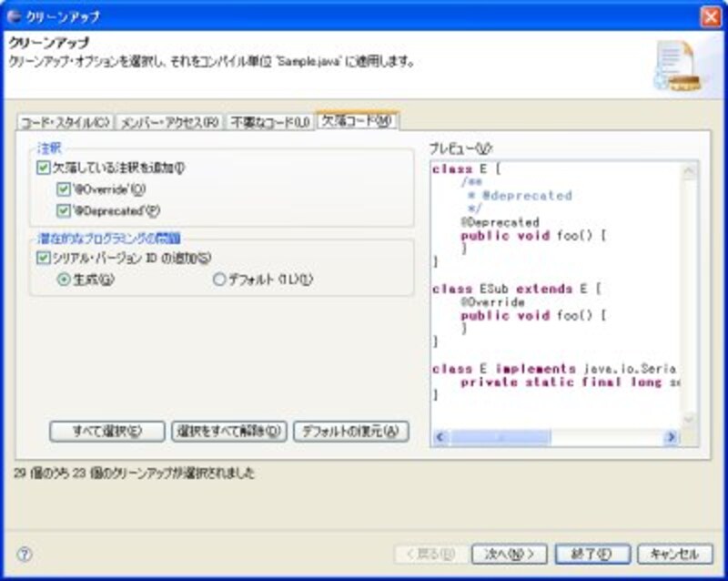728x581 pixels.
Task: Click the preview vertical scroll up arrow
Action: (689, 171)
